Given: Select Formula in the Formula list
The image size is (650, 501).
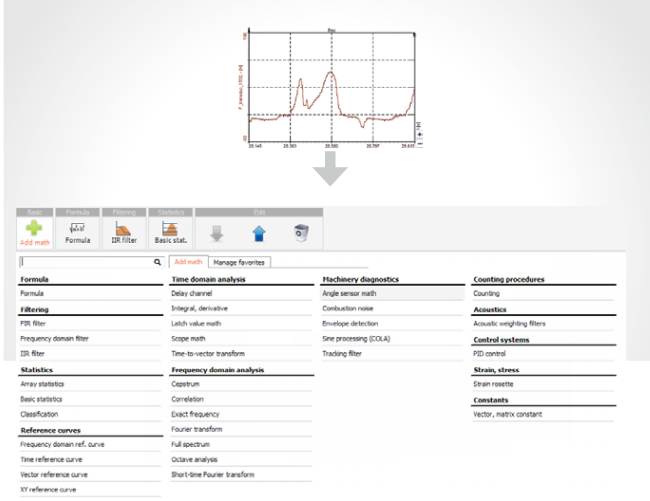Looking at the screenshot, I should click(x=90, y=293).
